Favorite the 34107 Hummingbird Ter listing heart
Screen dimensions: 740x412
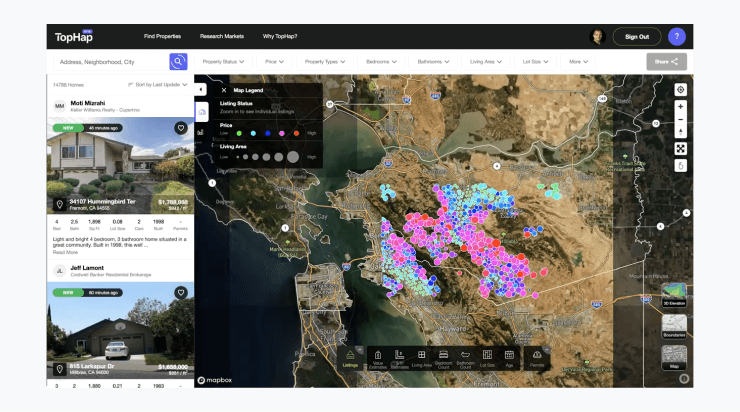coord(181,128)
